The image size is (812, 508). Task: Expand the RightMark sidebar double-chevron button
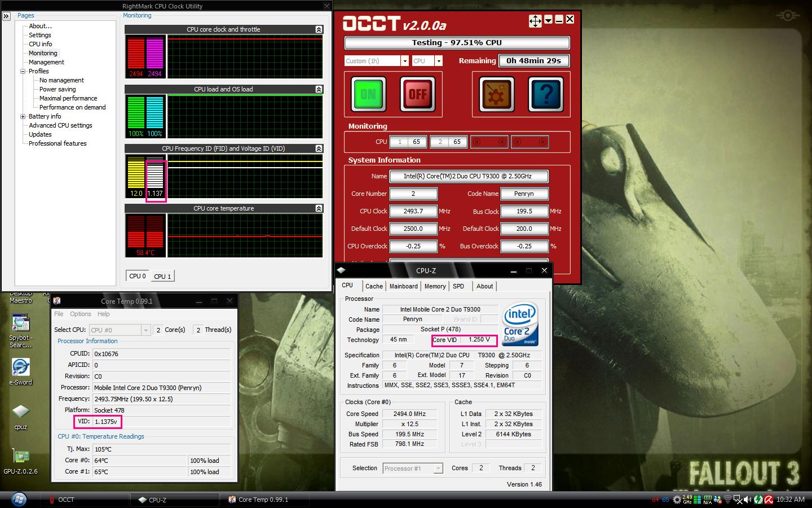tap(7, 16)
